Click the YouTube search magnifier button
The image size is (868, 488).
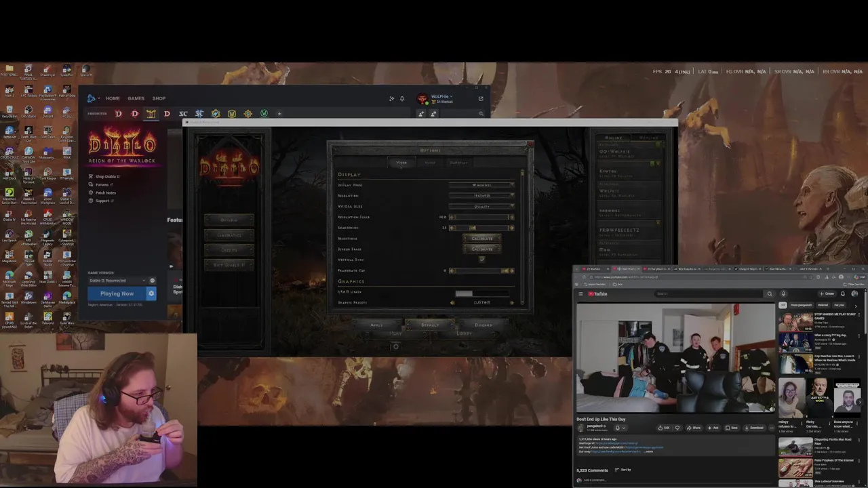click(x=769, y=293)
